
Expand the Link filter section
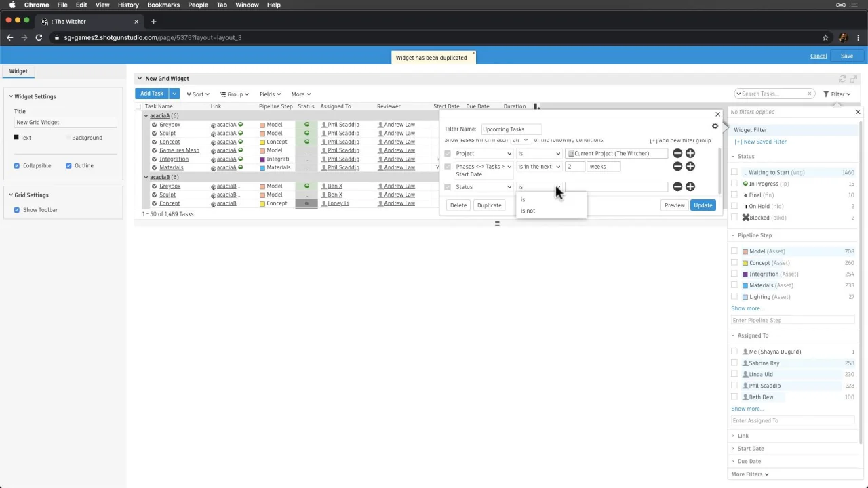pos(743,436)
